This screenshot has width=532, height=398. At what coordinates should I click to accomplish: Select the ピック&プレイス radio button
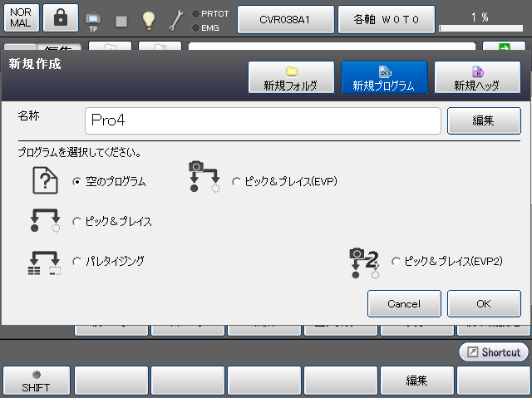pos(77,222)
